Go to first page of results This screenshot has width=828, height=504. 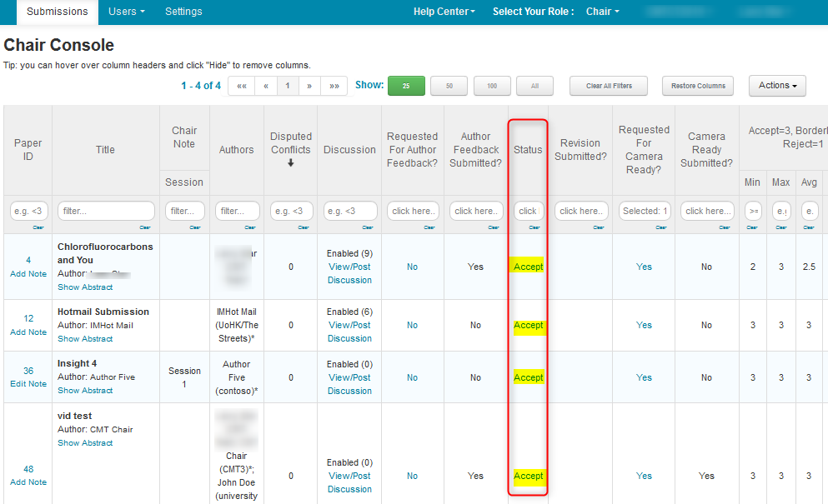pyautogui.click(x=241, y=86)
